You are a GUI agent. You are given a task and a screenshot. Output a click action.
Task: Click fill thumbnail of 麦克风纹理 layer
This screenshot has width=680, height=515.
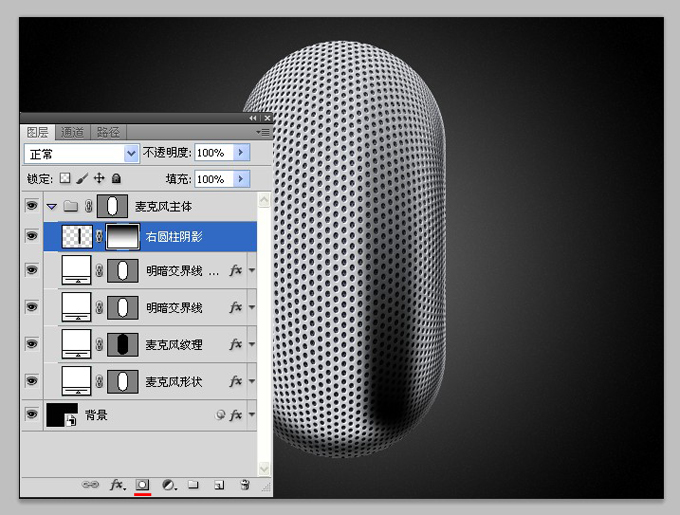point(77,344)
